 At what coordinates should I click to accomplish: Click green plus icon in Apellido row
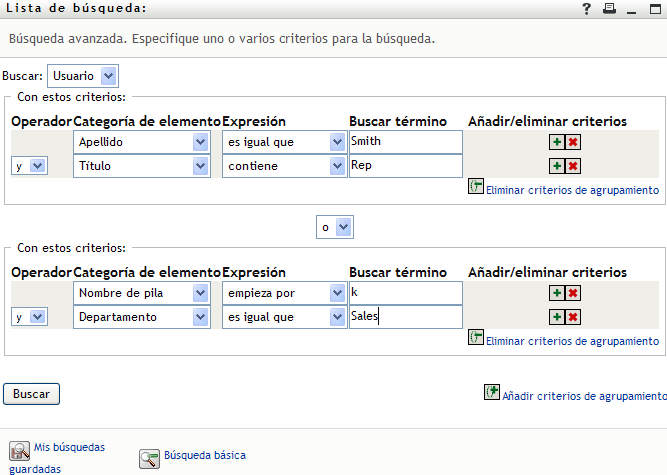point(556,142)
